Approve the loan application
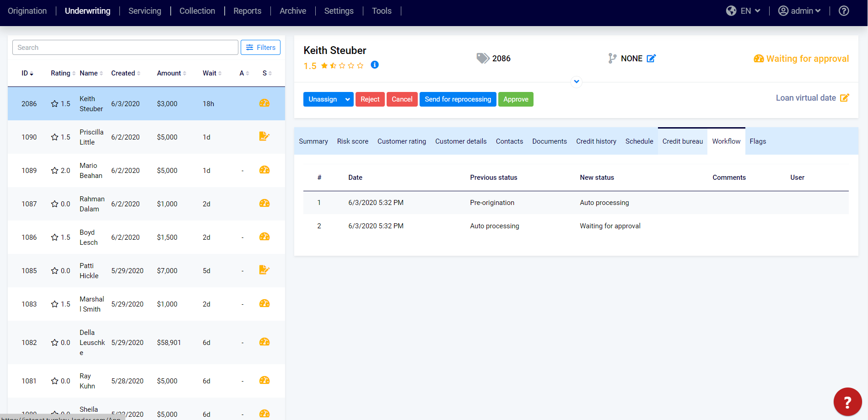This screenshot has height=420, width=868. 516,99
